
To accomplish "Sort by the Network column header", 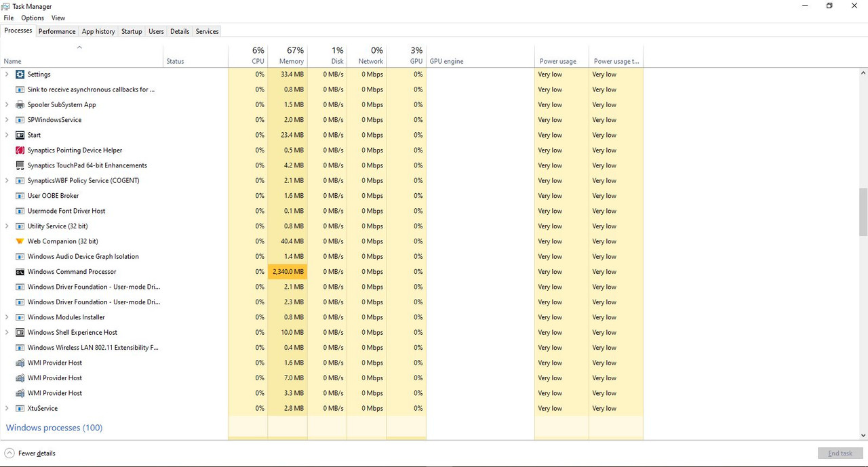I will [x=367, y=56].
